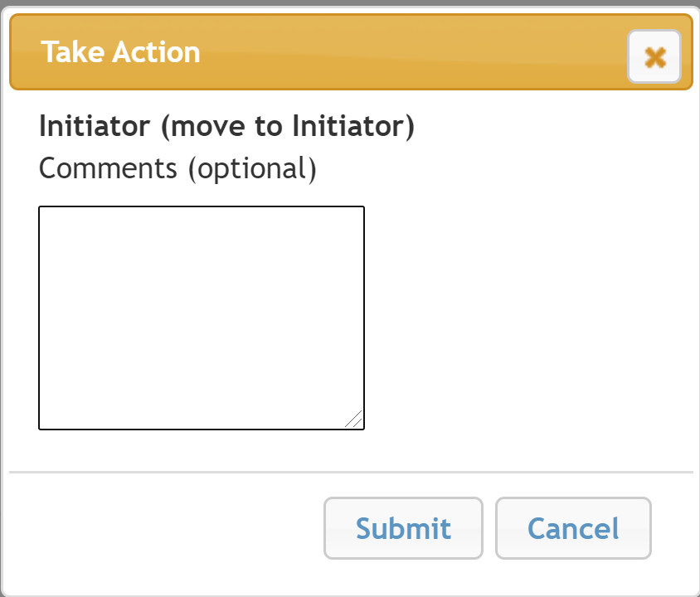Click the separator line above the buttons

350,472
